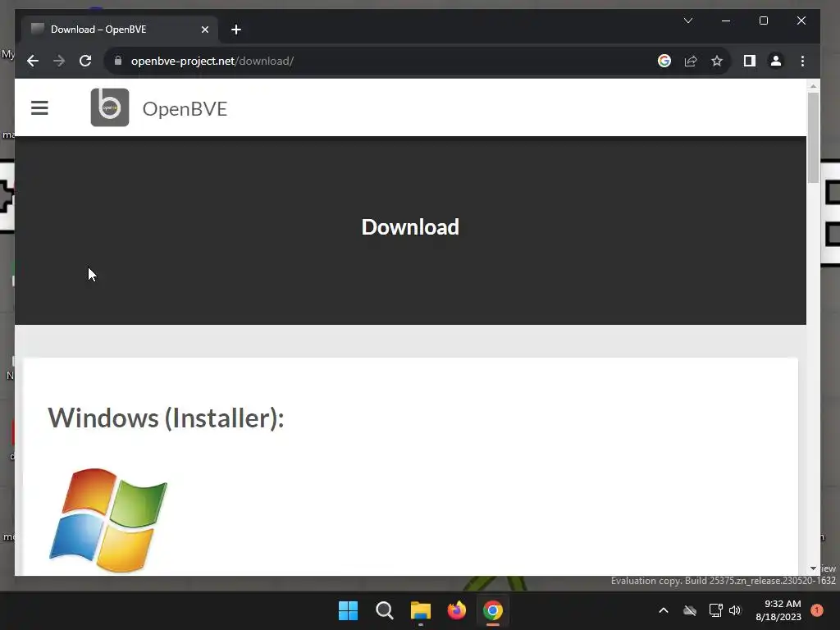Screen dimensions: 840x630
Task: Close the Download – OpenBVE tab
Action: [204, 30]
